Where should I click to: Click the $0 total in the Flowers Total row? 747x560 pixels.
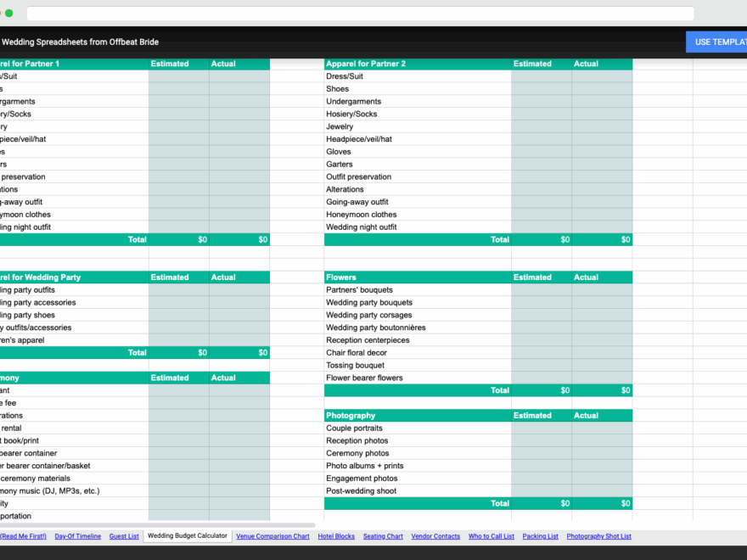point(565,390)
